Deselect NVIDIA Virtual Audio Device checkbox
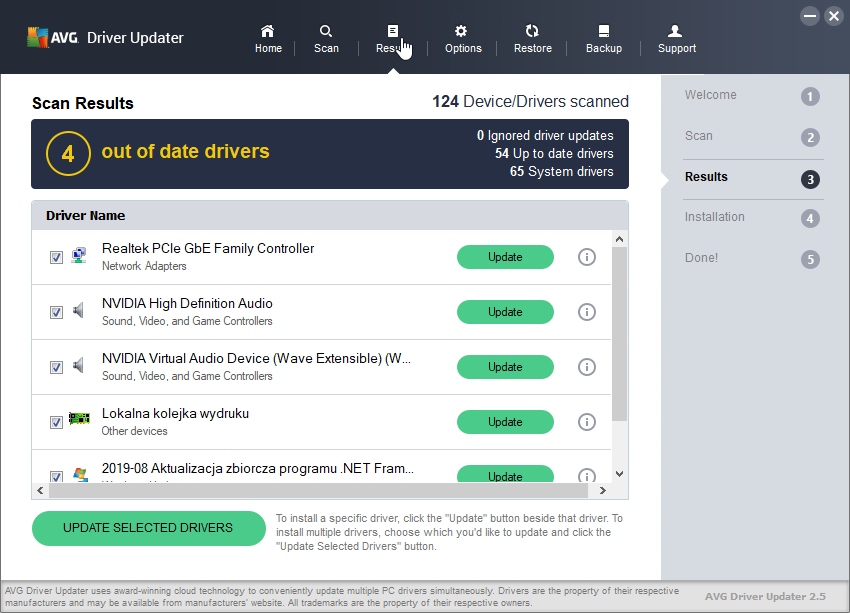The height and width of the screenshot is (613, 850). pos(57,367)
